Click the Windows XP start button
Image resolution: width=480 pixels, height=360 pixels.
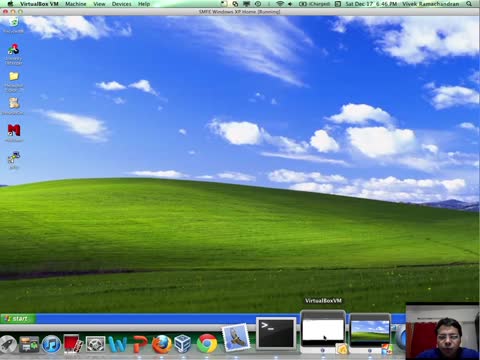pyautogui.click(x=18, y=318)
